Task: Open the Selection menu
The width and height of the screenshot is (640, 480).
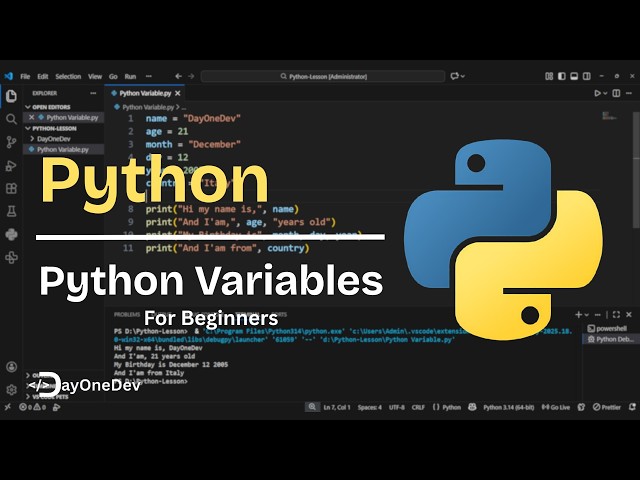Action: coord(68,76)
